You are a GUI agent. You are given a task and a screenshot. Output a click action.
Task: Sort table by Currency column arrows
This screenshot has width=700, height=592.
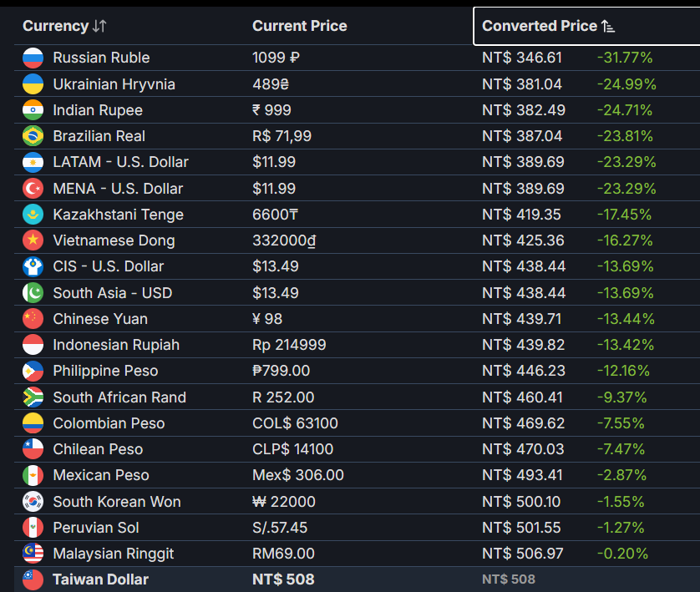tap(99, 27)
